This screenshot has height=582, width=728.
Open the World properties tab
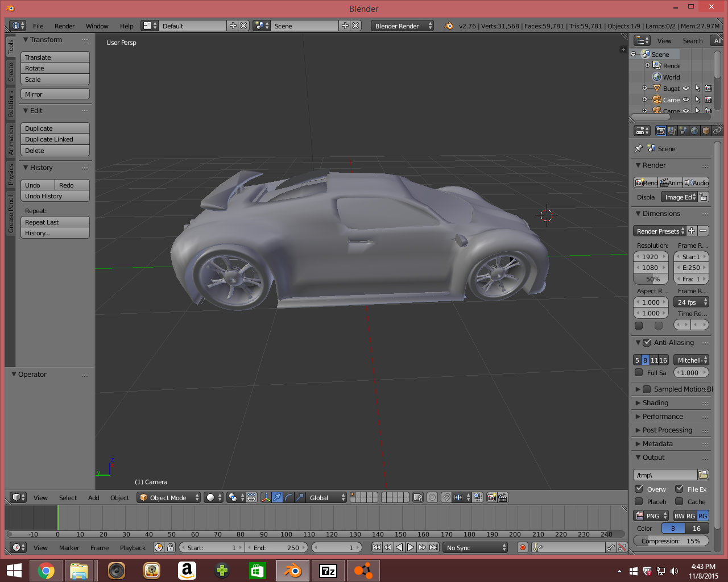[x=694, y=131]
